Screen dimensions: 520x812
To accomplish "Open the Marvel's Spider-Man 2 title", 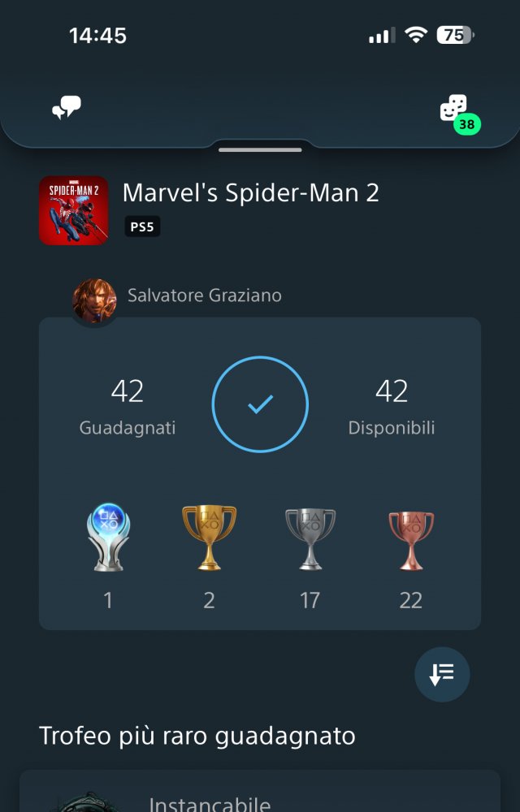I will 250,193.
